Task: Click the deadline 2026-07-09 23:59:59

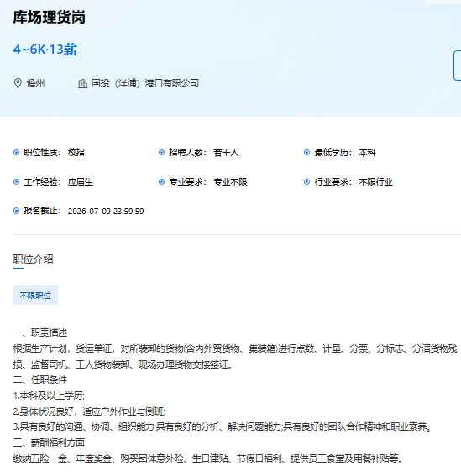Action: (106, 212)
